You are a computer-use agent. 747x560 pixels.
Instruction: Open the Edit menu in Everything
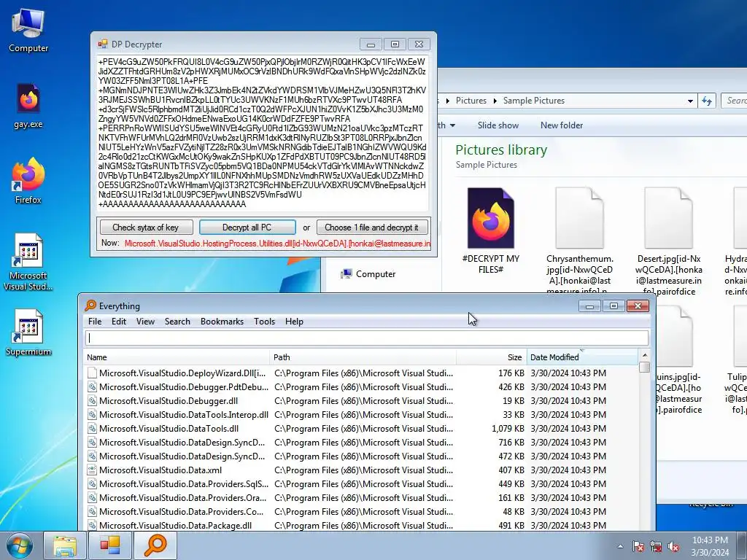119,322
